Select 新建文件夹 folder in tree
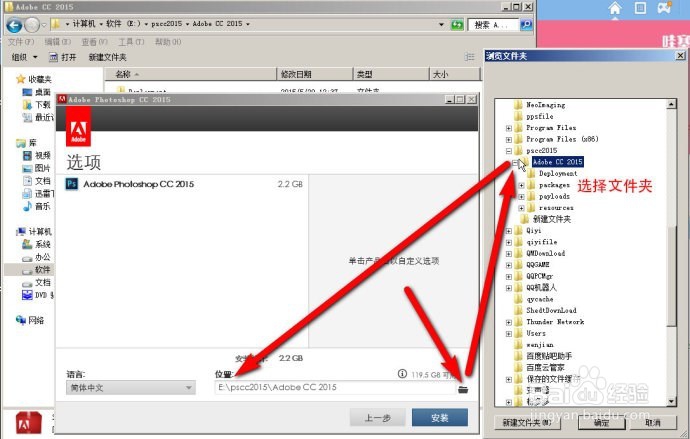690x439 pixels. pyautogui.click(x=551, y=219)
